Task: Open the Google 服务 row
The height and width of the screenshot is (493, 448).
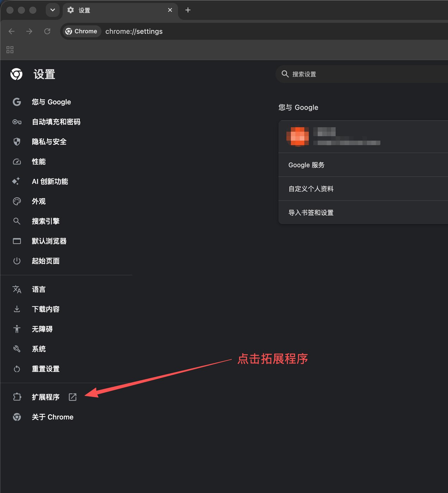Action: pyautogui.click(x=363, y=165)
